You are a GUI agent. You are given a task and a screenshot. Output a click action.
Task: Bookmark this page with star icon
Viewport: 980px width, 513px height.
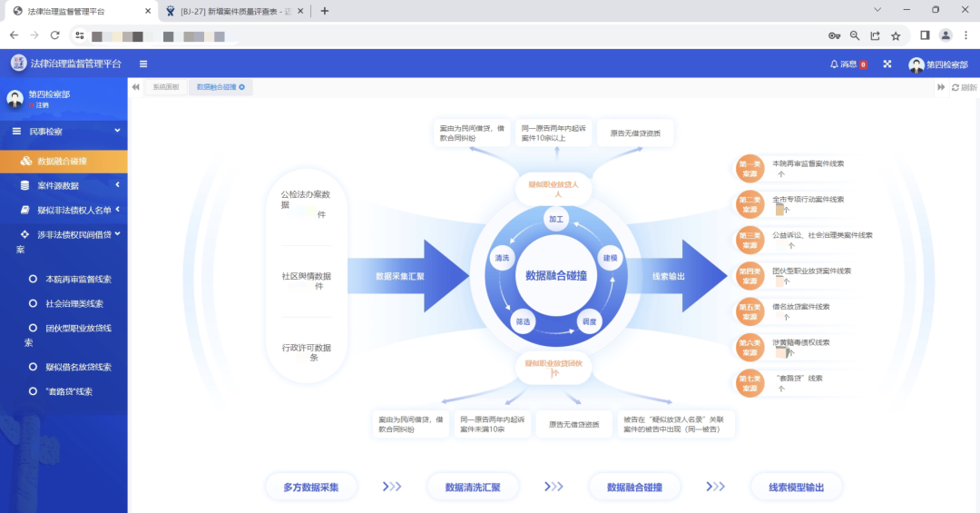896,35
